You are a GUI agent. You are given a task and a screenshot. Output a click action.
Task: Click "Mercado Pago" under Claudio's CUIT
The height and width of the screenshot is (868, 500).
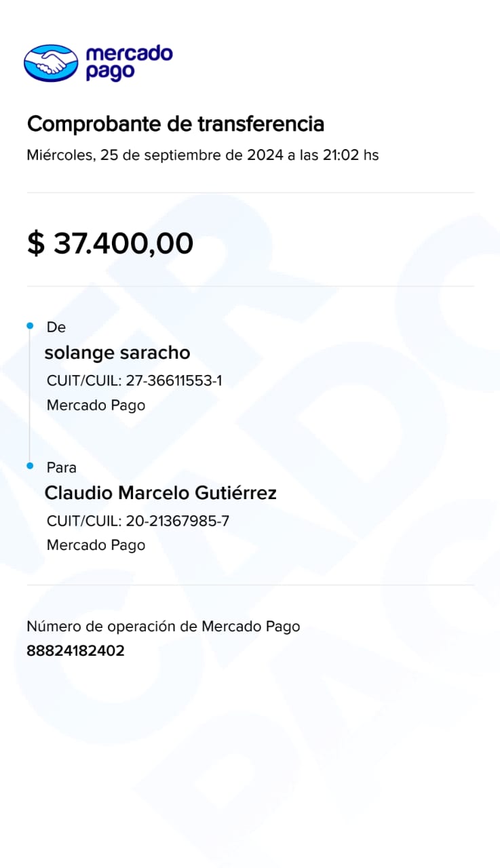coord(96,545)
